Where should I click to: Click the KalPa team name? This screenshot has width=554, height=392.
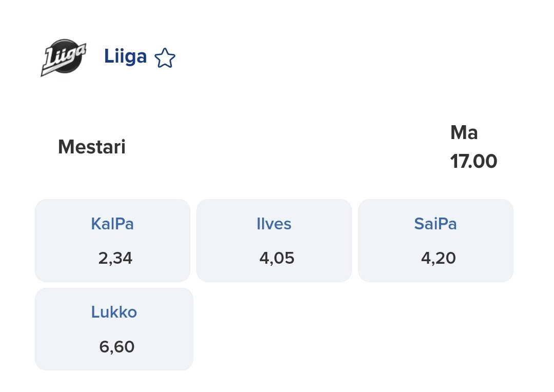pos(112,224)
